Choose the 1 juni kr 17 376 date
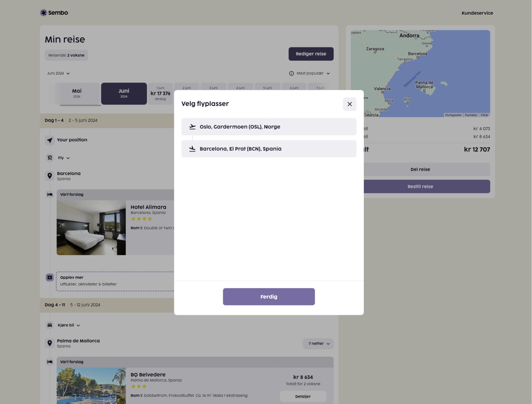Screen dimensions: 532x404 (x=160, y=93)
